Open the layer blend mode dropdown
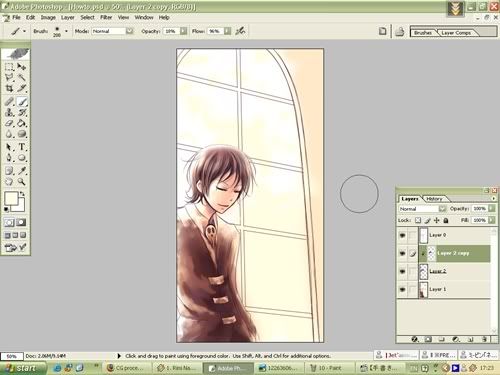The width and height of the screenshot is (500, 375). (x=442, y=209)
